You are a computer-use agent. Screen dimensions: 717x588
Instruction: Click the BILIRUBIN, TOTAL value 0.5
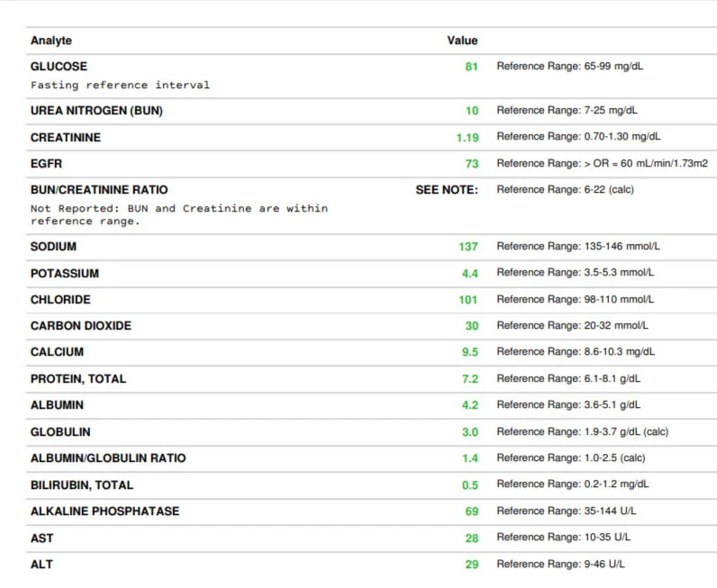(470, 484)
